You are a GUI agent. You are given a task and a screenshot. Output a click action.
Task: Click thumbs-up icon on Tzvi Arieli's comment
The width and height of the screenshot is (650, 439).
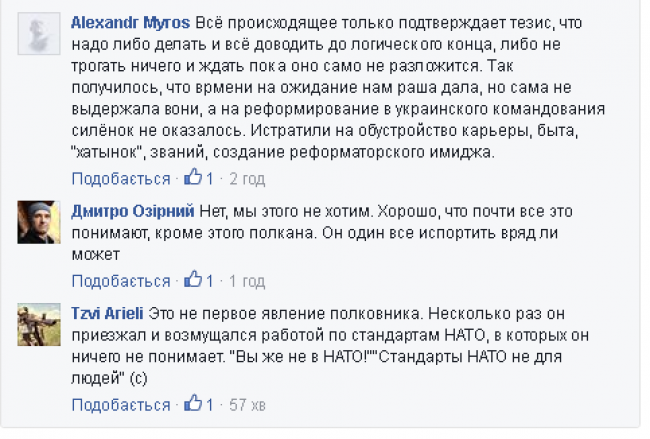(194, 403)
